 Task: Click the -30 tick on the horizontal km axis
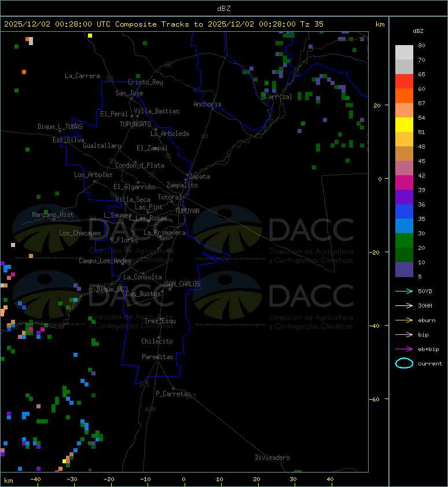click(72, 479)
